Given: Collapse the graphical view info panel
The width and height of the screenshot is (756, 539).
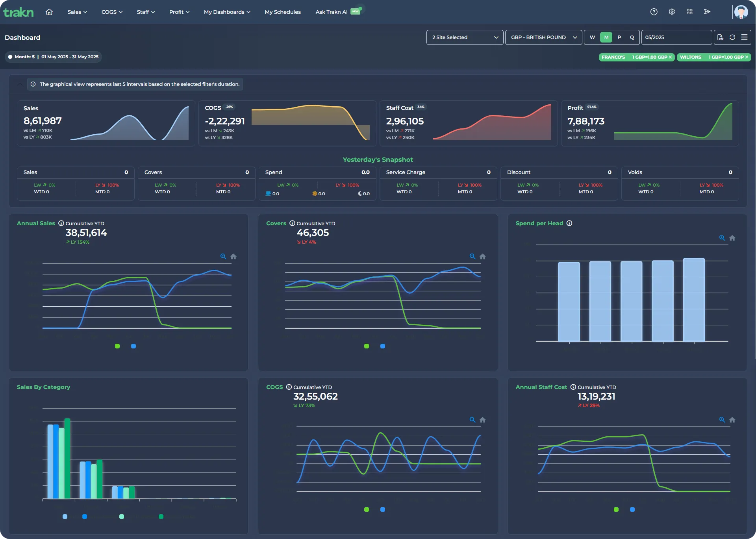Looking at the screenshot, I should tap(20, 84).
